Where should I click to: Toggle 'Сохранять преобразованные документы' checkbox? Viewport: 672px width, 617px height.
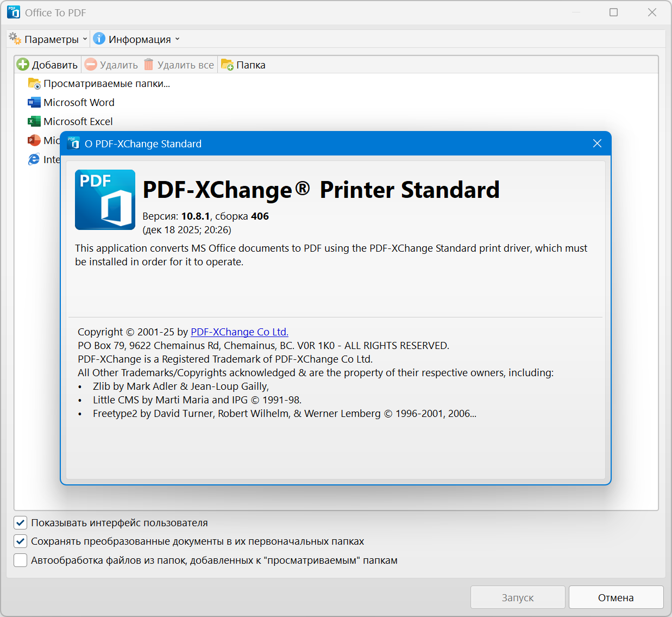point(21,541)
